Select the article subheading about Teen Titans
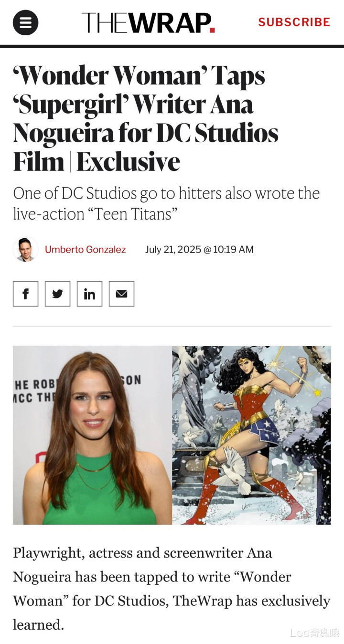Viewport: 344px width, 644px height. tap(166, 203)
